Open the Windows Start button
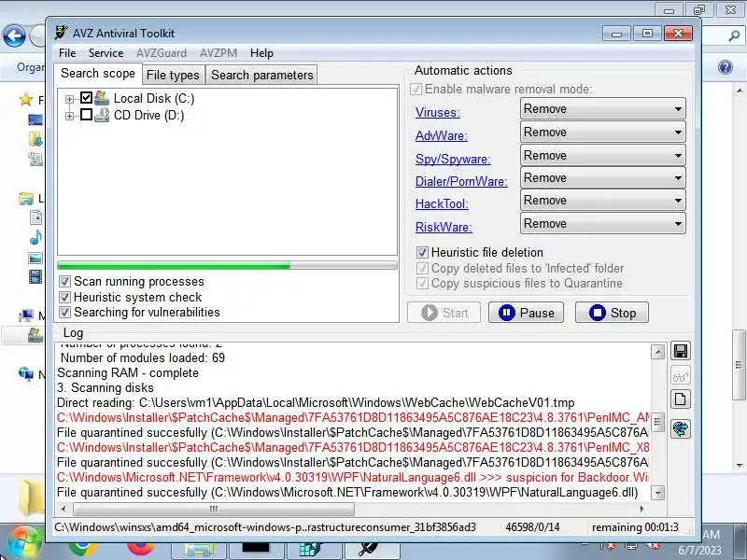The width and height of the screenshot is (747, 560). [24, 543]
